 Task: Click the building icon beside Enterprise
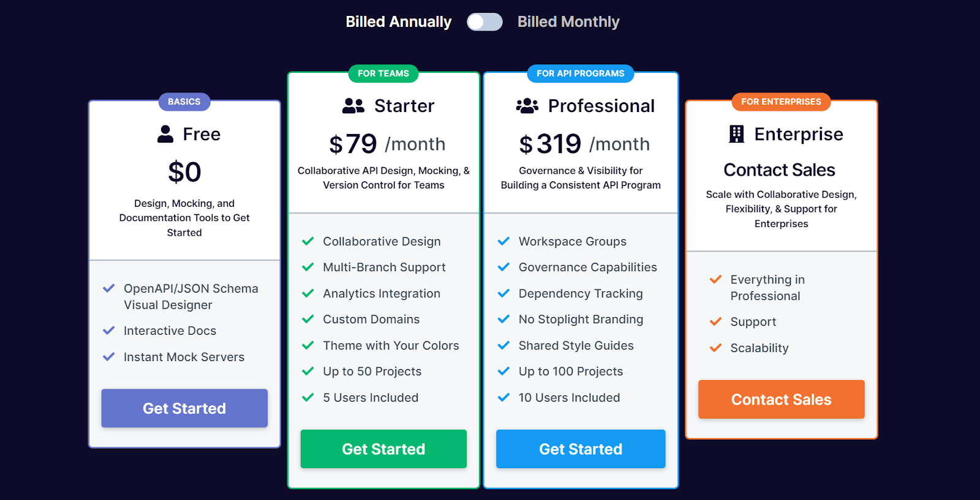(736, 133)
